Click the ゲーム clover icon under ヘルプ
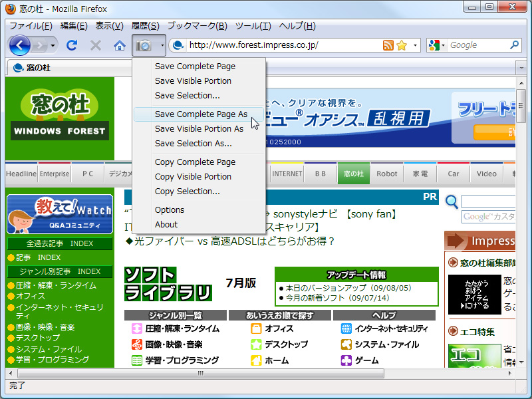This screenshot has height=399, width=532. (x=347, y=358)
